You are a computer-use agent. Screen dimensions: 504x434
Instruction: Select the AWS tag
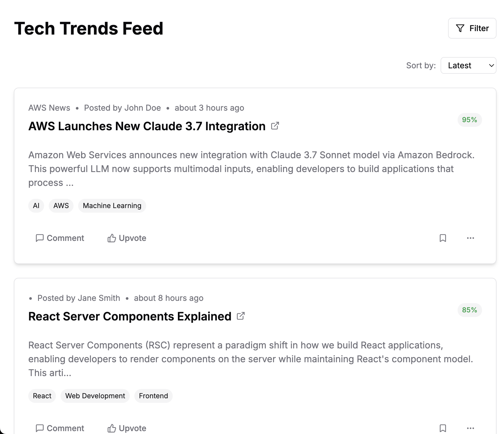click(61, 206)
